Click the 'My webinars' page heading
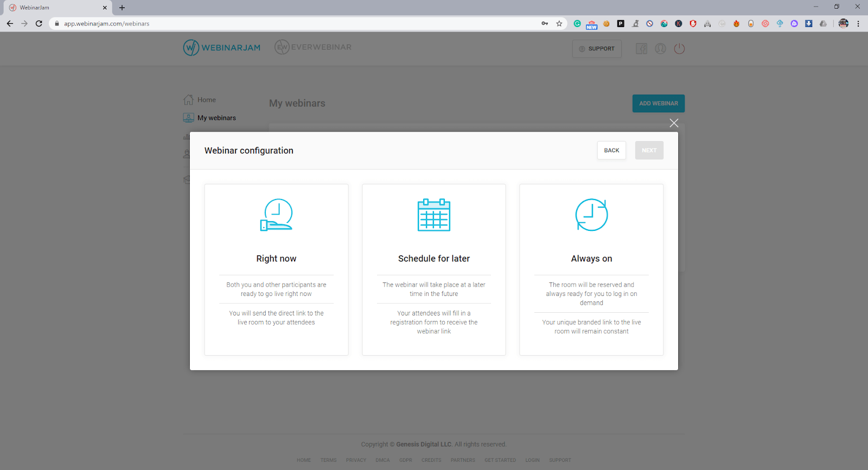The height and width of the screenshot is (470, 868). point(297,104)
